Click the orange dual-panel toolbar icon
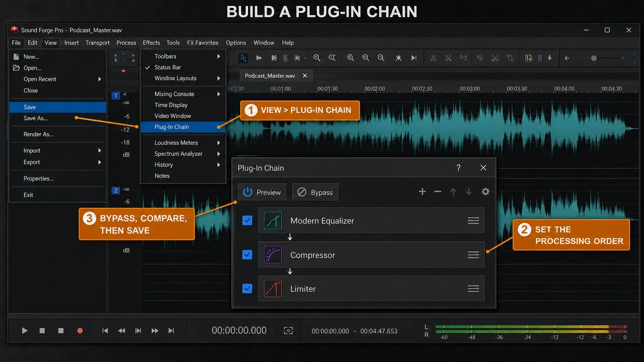644x362 pixels. (x=528, y=58)
